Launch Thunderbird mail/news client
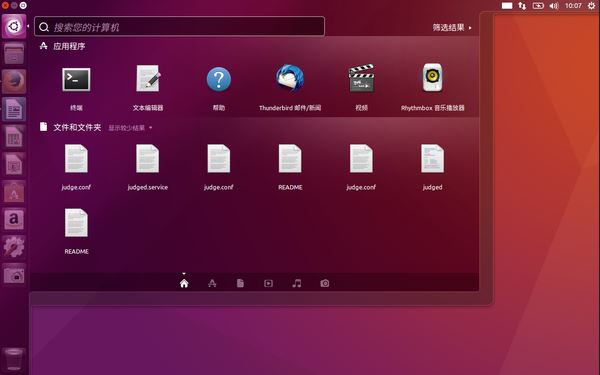600x375 pixels. pyautogui.click(x=290, y=78)
